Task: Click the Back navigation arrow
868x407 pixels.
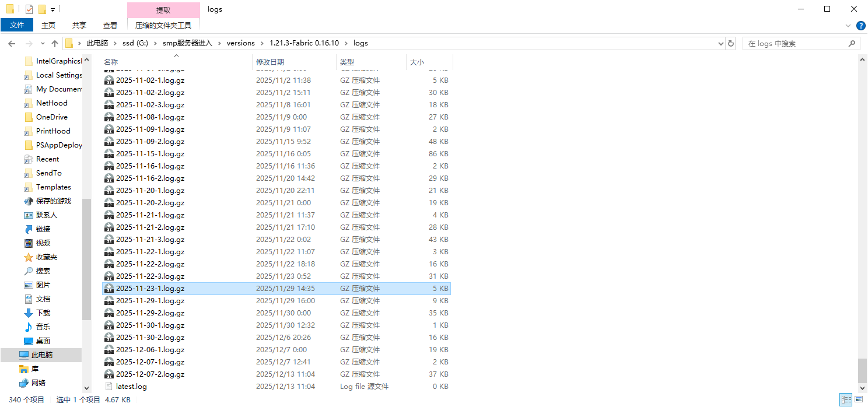Action: [12, 44]
